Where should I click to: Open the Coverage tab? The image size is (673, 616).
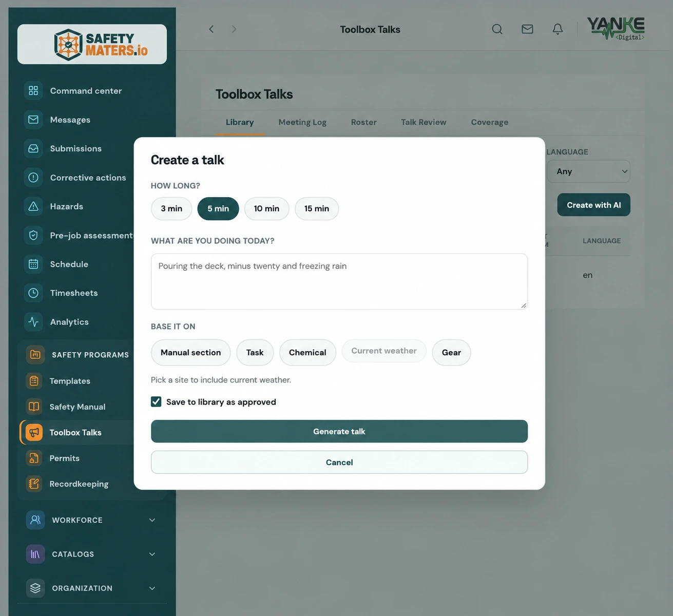[490, 122]
